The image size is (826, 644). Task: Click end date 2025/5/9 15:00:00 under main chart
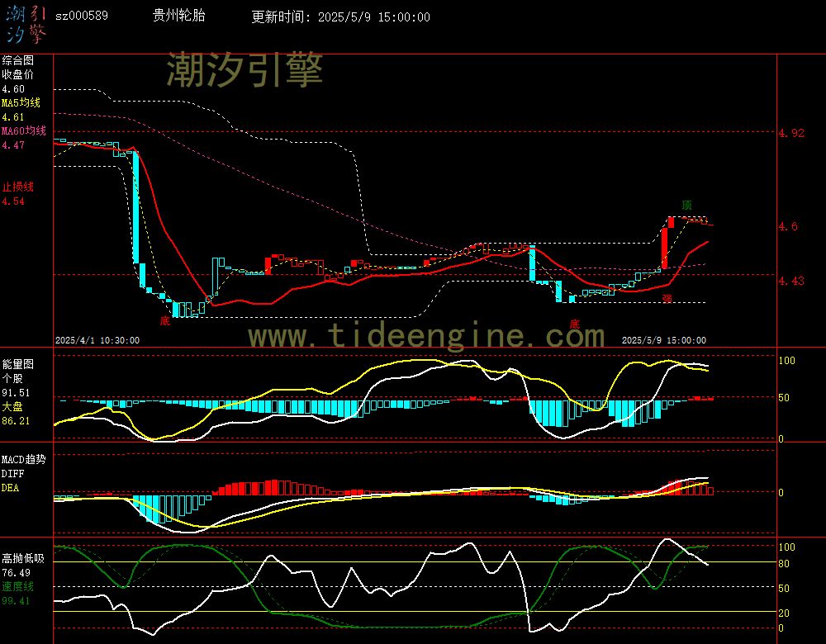[664, 340]
